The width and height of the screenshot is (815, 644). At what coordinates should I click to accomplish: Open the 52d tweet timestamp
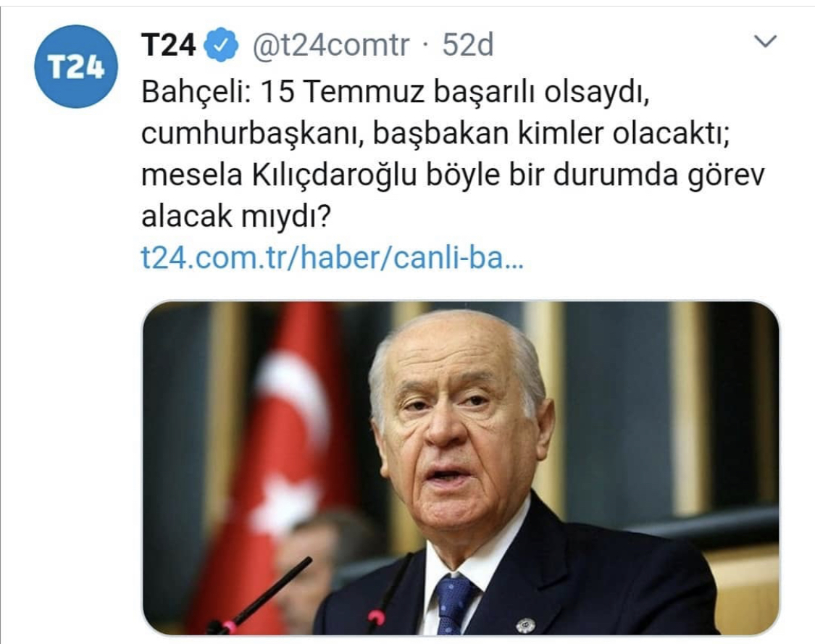pyautogui.click(x=468, y=45)
